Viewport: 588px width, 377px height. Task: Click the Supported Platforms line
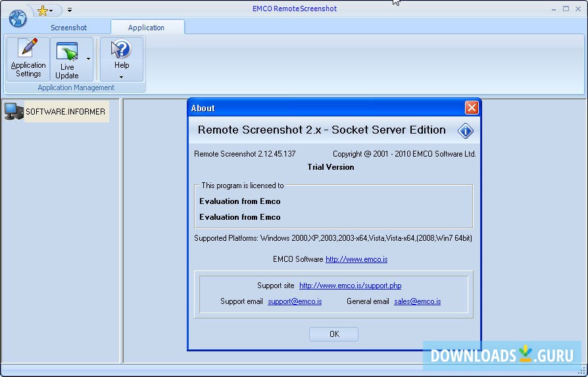point(333,238)
